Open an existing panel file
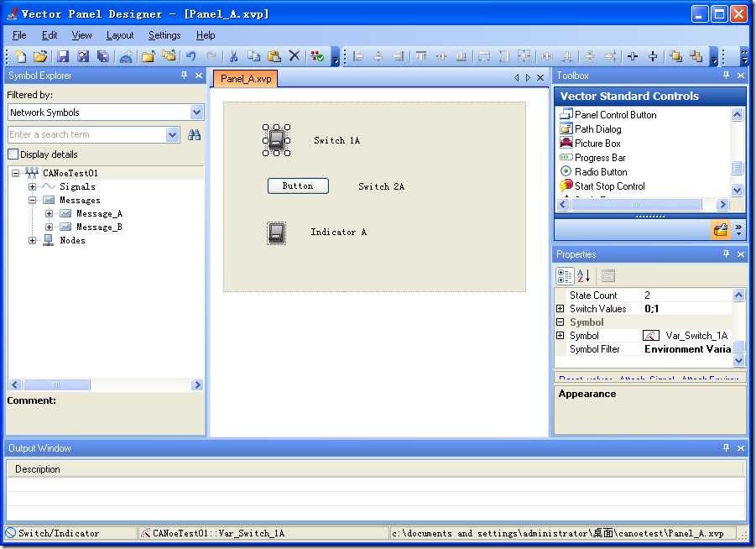 click(x=40, y=56)
